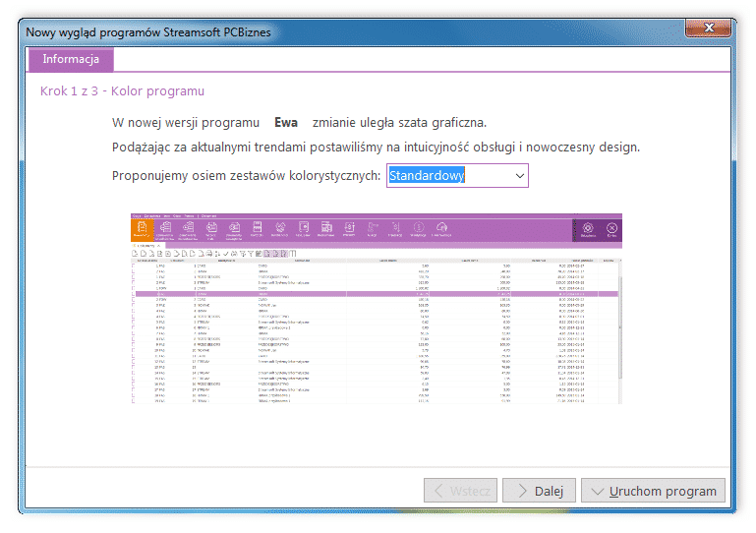Image resolution: width=756 pixels, height=533 pixels.
Task: Click the 'Krok 1 z 3 - Kolor programu' heading
Action: tap(122, 91)
